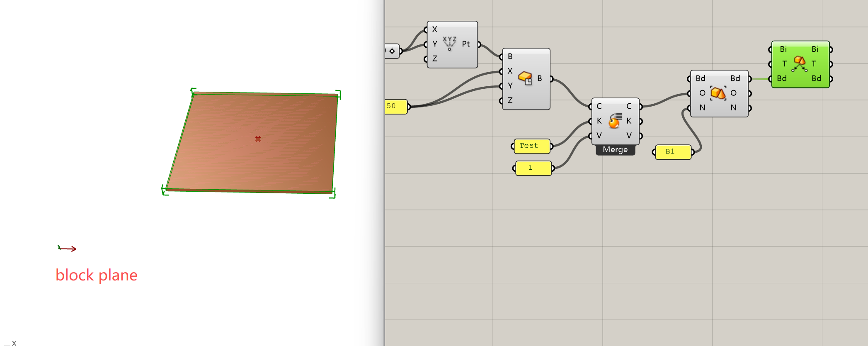This screenshot has height=346, width=868.
Task: Click the red X point marker in viewport
Action: point(258,139)
